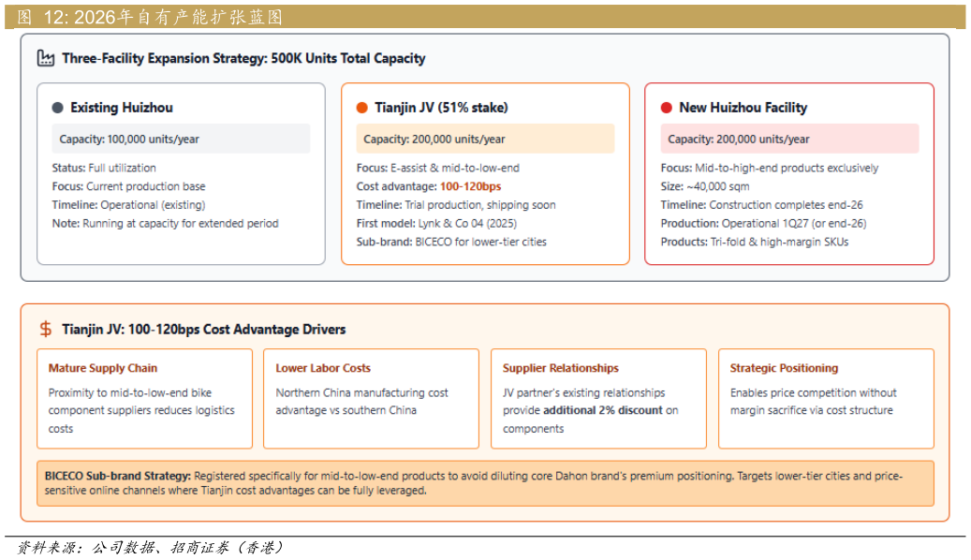971x560 pixels.
Task: Select the 'Supplier Relationships' card
Action: (598, 399)
